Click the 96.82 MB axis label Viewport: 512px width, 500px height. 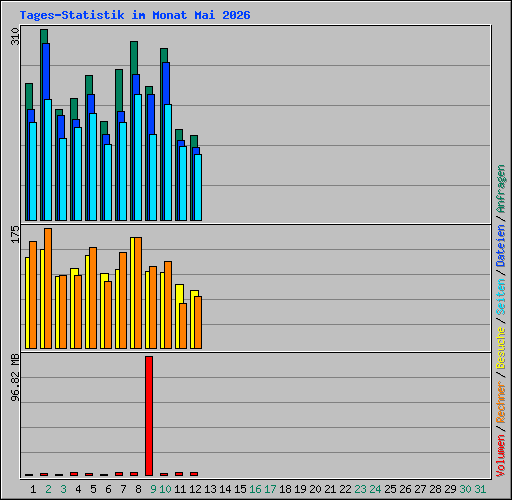[15, 378]
